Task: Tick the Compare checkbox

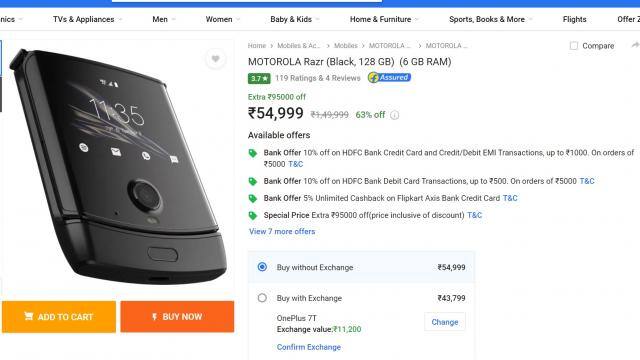Action: click(x=573, y=46)
